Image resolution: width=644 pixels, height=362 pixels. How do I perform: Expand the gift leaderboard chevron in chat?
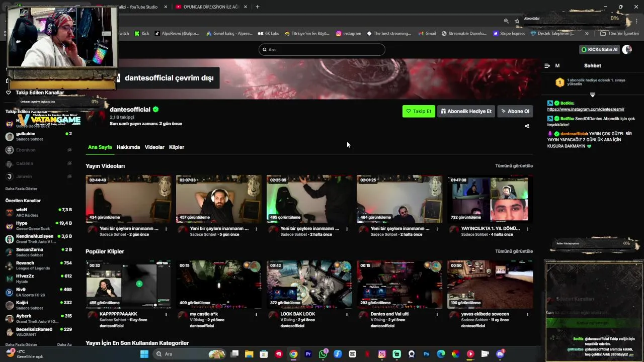(x=592, y=95)
